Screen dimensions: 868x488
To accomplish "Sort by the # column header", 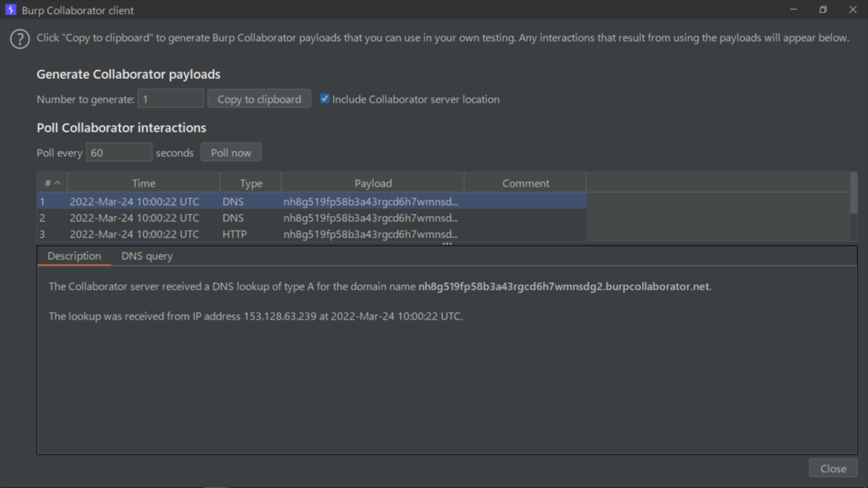I will [x=52, y=183].
